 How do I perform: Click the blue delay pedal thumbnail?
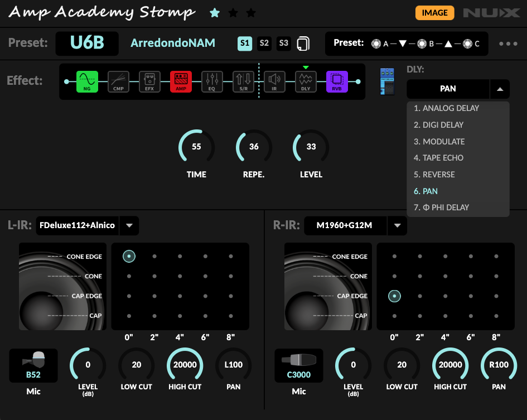tap(387, 81)
